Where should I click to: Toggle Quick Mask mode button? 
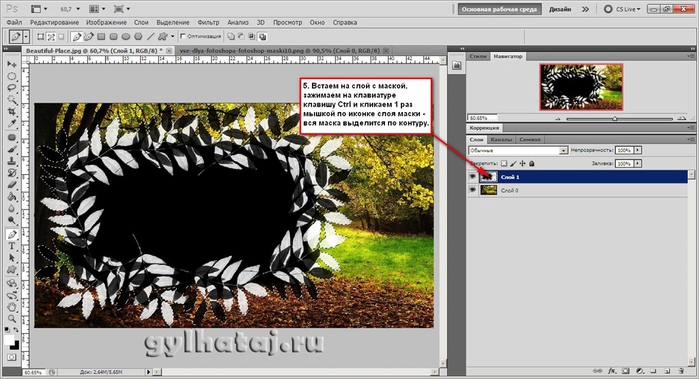(x=12, y=357)
